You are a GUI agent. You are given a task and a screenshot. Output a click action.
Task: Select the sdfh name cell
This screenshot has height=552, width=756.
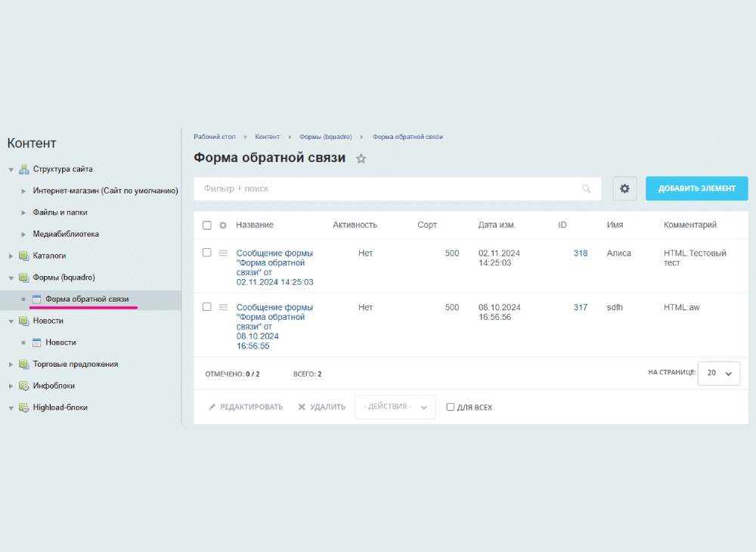click(615, 307)
